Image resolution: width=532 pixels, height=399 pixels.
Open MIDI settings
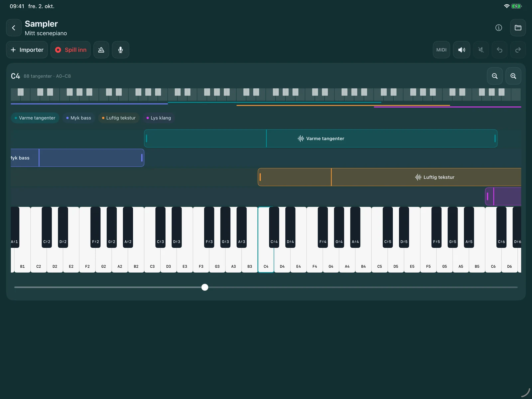pyautogui.click(x=441, y=50)
